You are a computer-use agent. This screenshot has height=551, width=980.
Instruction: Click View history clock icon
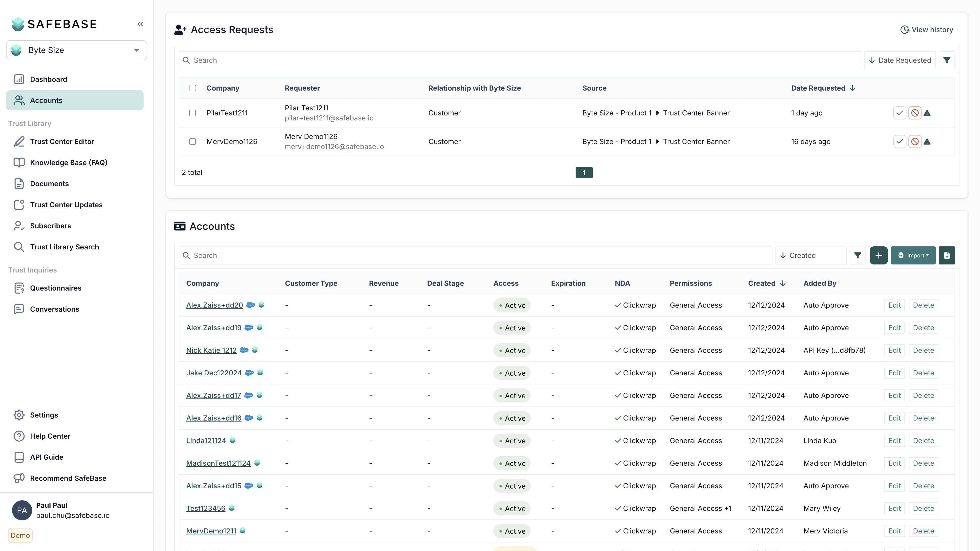coord(904,30)
